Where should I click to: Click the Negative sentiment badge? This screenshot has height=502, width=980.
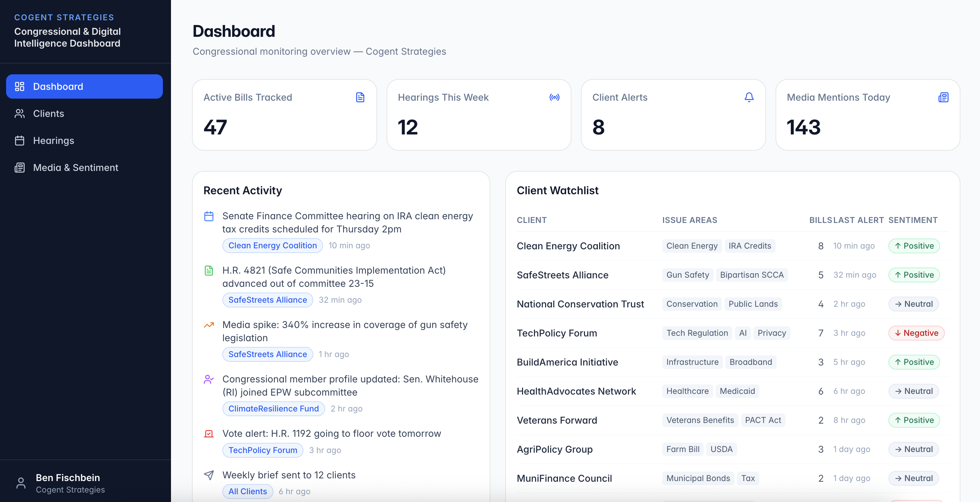[916, 333]
